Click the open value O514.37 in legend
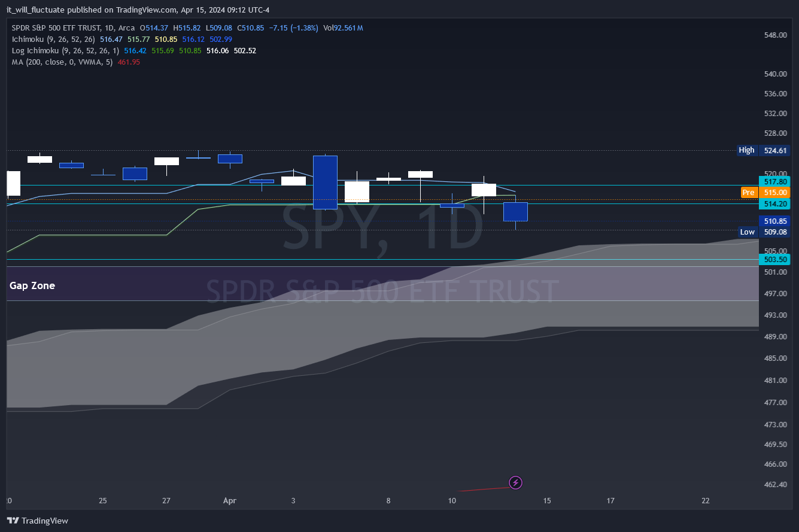The image size is (799, 532). [154, 28]
